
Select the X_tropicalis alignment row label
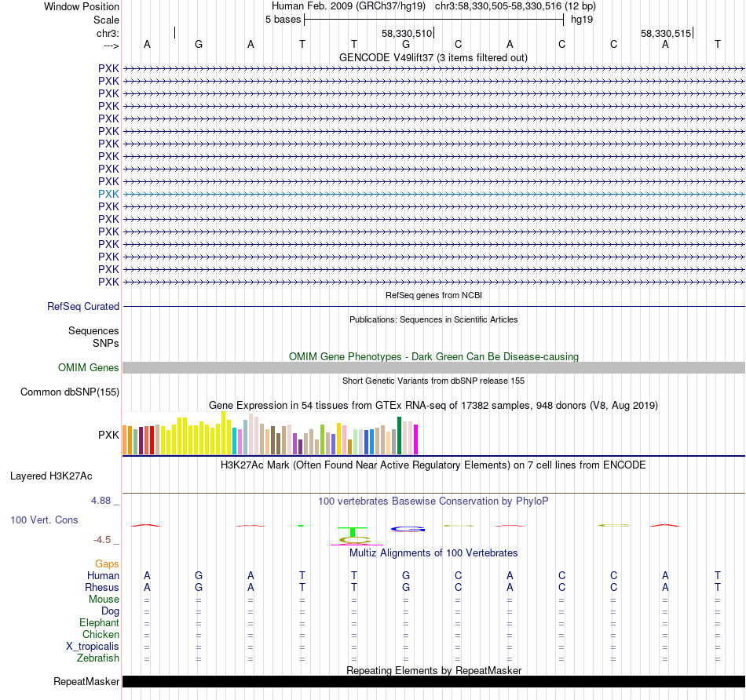click(93, 647)
